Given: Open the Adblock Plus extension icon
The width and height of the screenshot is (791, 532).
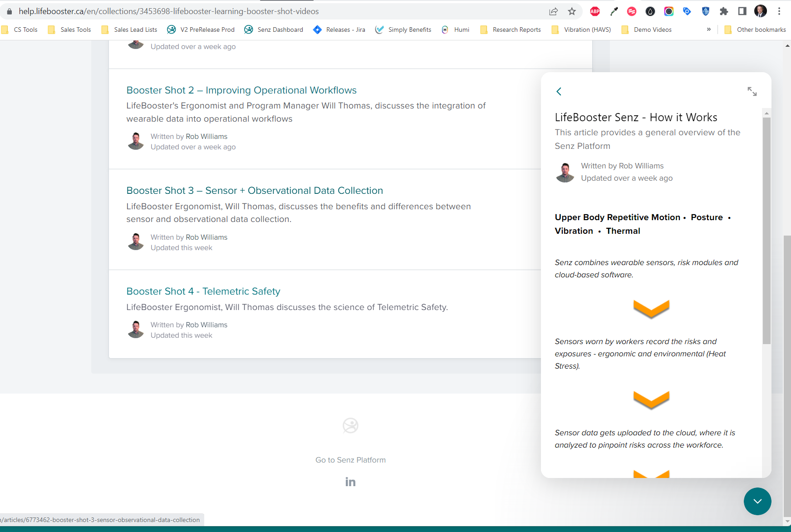Looking at the screenshot, I should 595,11.
